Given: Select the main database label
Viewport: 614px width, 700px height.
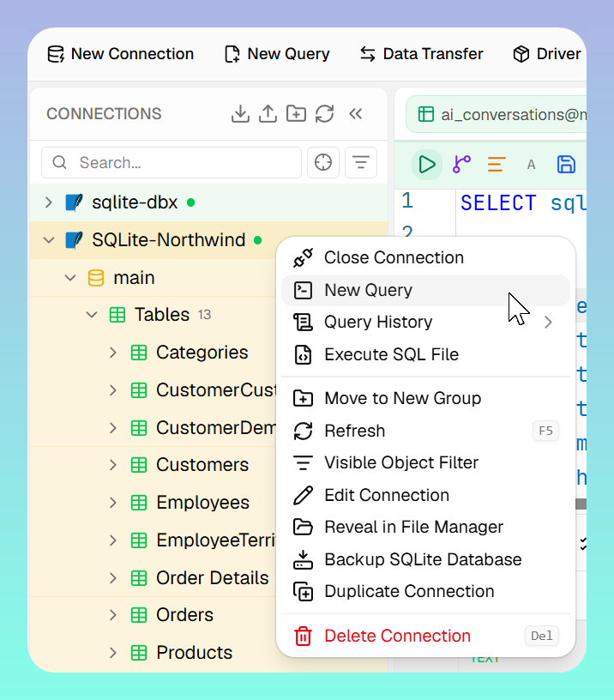Looking at the screenshot, I should coord(134,278).
